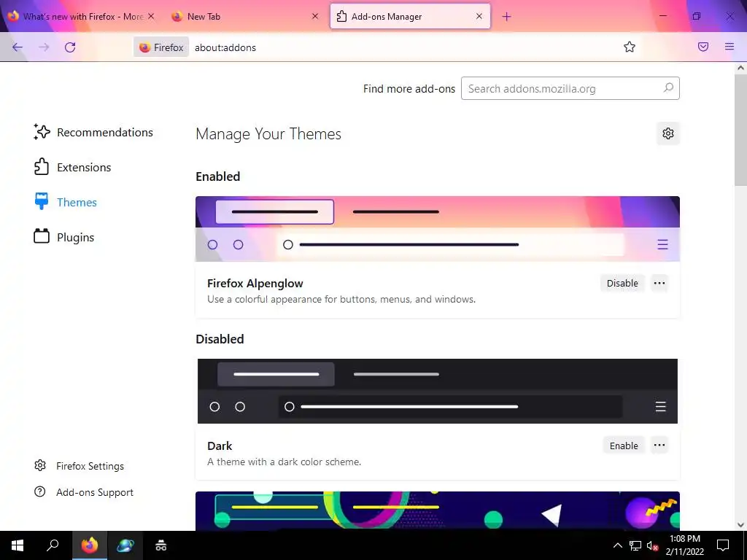Viewport: 747px width, 560px height.
Task: Click the network tray icon
Action: pyautogui.click(x=635, y=545)
